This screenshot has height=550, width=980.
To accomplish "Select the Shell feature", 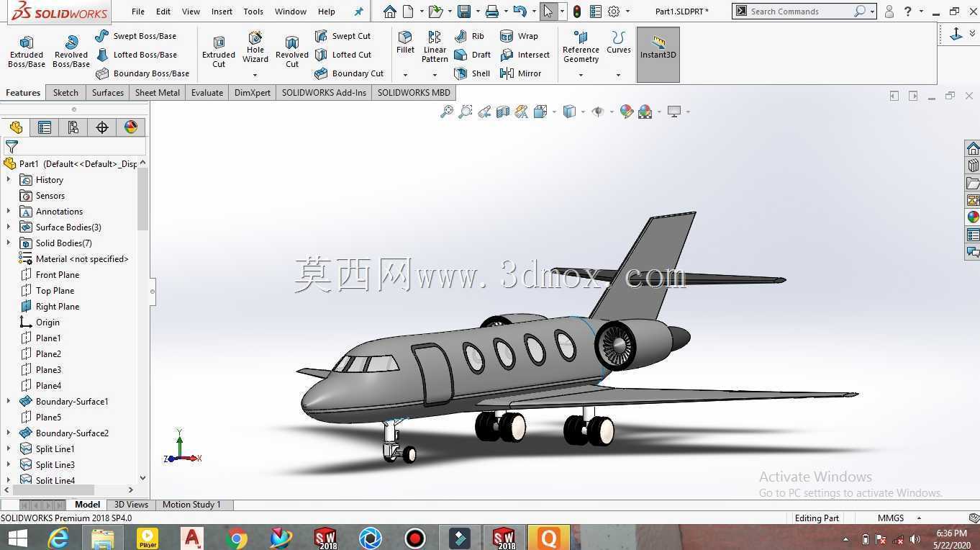I will pos(473,73).
